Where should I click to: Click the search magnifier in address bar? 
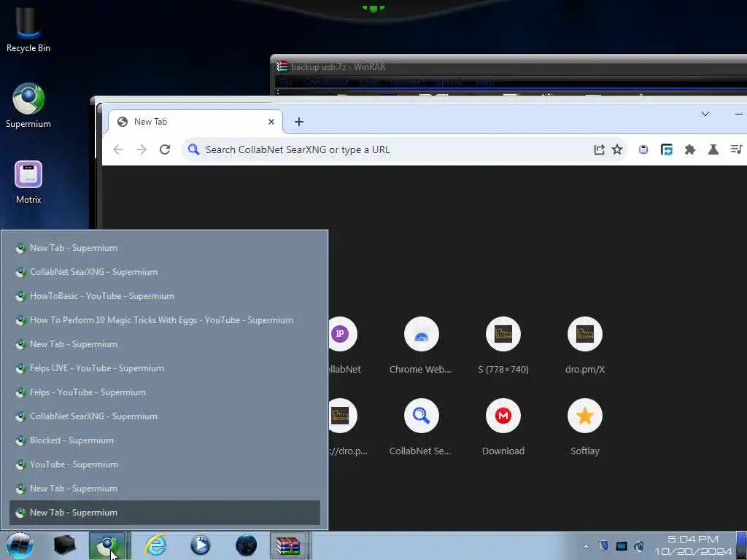pyautogui.click(x=193, y=149)
